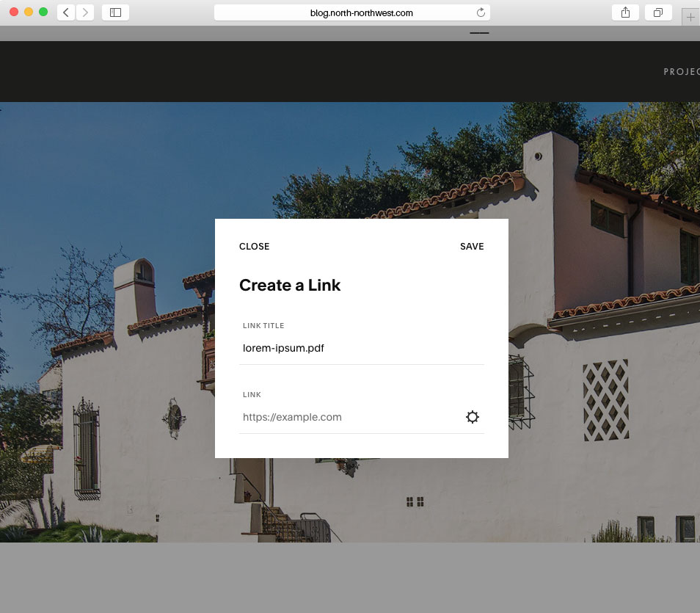Minimize the window with the yellow button
The width and height of the screenshot is (700, 613).
pos(29,12)
